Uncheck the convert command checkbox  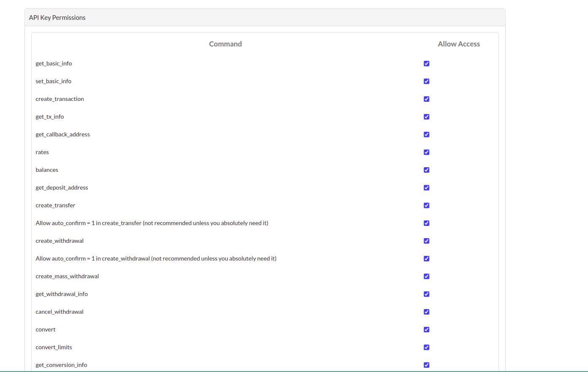pyautogui.click(x=426, y=330)
